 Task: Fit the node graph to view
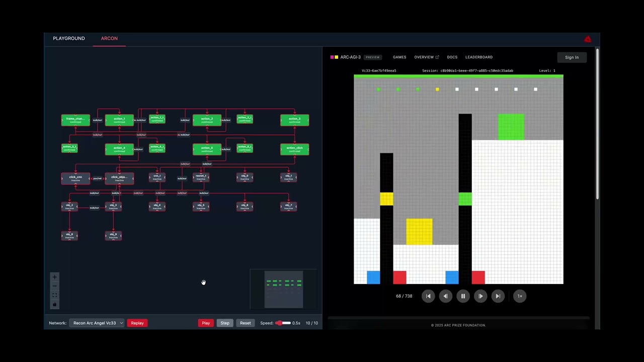54,295
